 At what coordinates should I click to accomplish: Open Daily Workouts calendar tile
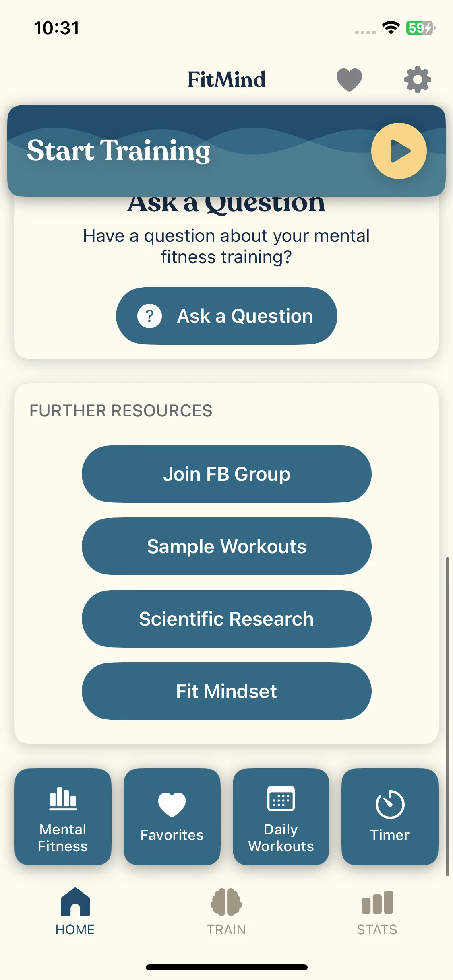point(281,817)
